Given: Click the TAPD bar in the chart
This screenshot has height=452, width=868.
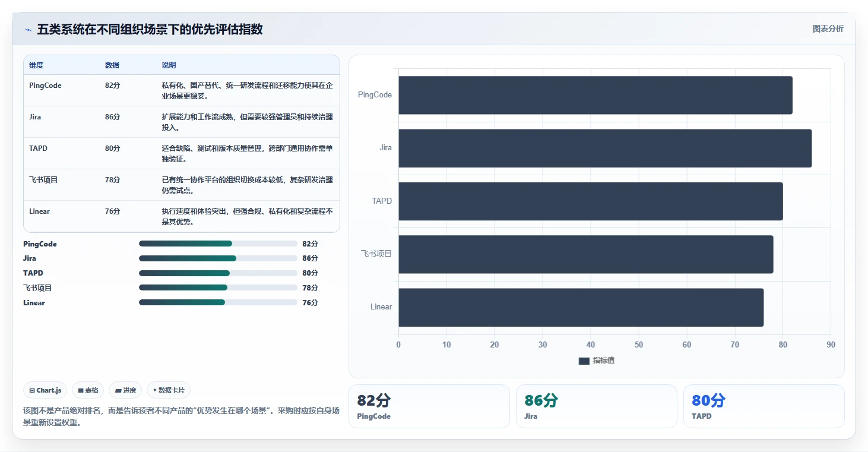Looking at the screenshot, I should click(591, 201).
